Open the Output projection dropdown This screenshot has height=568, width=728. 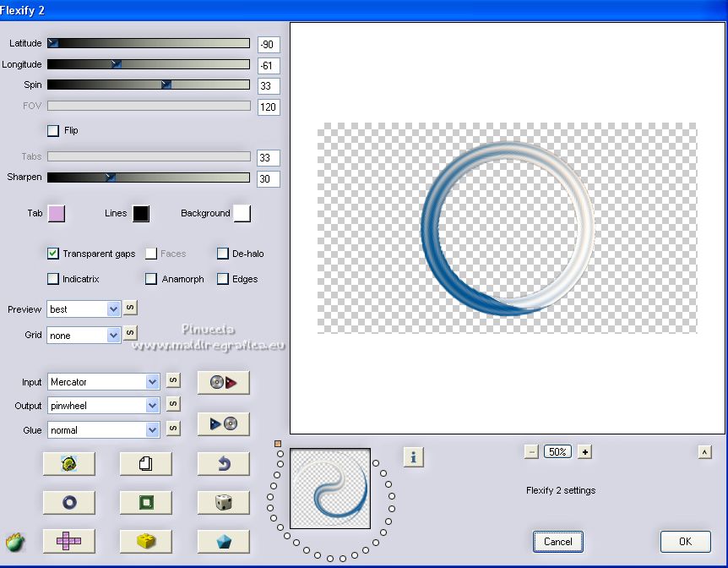click(x=104, y=406)
